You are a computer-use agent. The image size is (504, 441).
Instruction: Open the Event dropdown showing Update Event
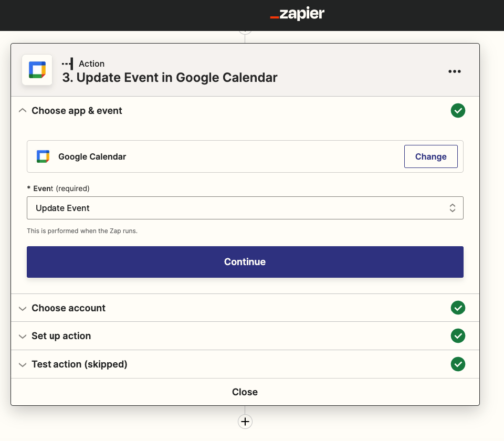pos(245,208)
